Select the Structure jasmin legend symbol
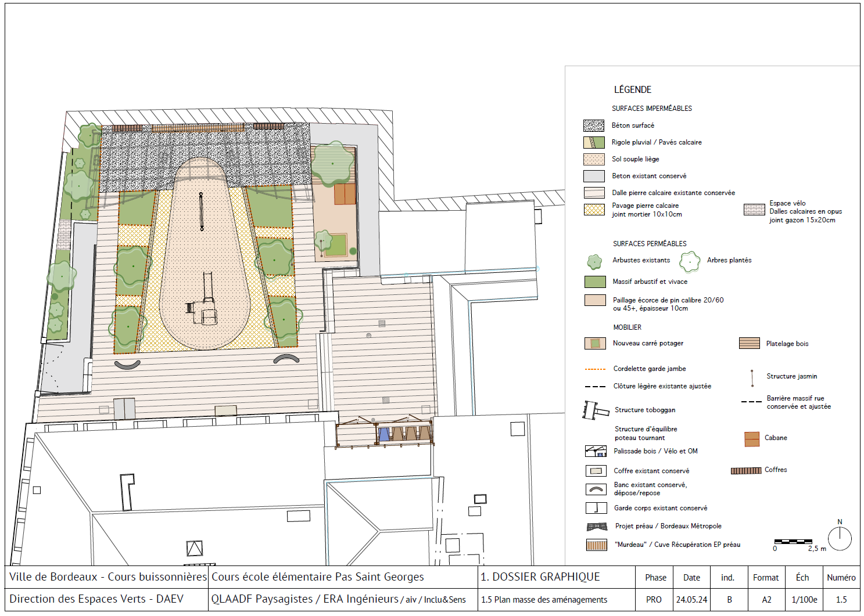Screen dimensions: 864x616 click(752, 378)
